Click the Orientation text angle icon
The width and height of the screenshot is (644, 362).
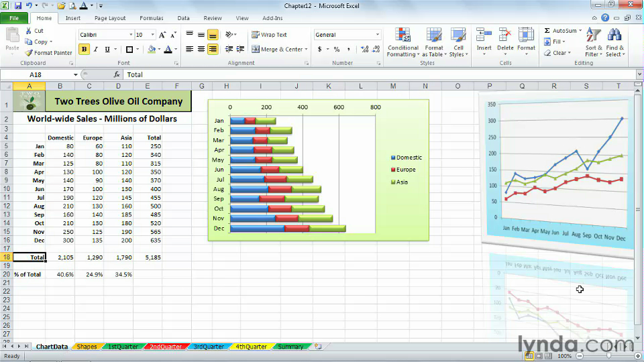(x=229, y=35)
